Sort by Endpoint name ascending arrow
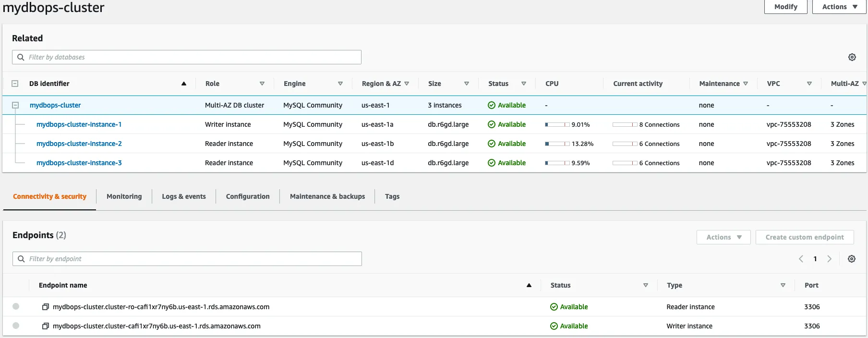This screenshot has height=338, width=868. [x=529, y=285]
